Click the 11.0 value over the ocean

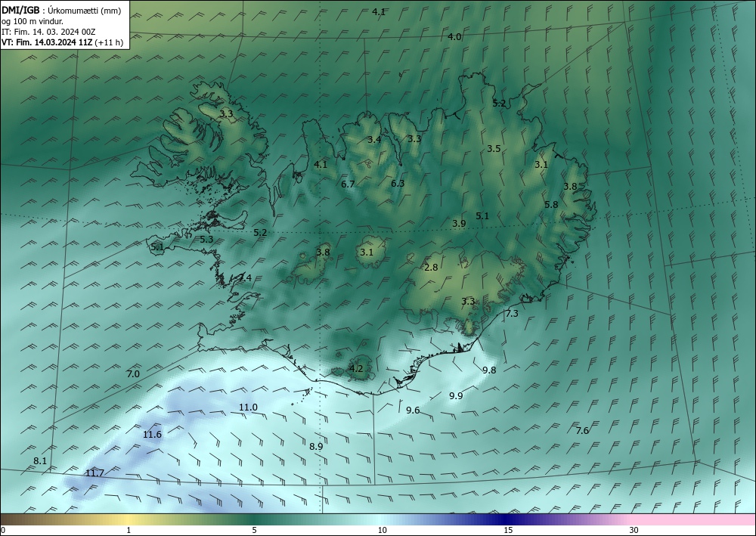(248, 407)
